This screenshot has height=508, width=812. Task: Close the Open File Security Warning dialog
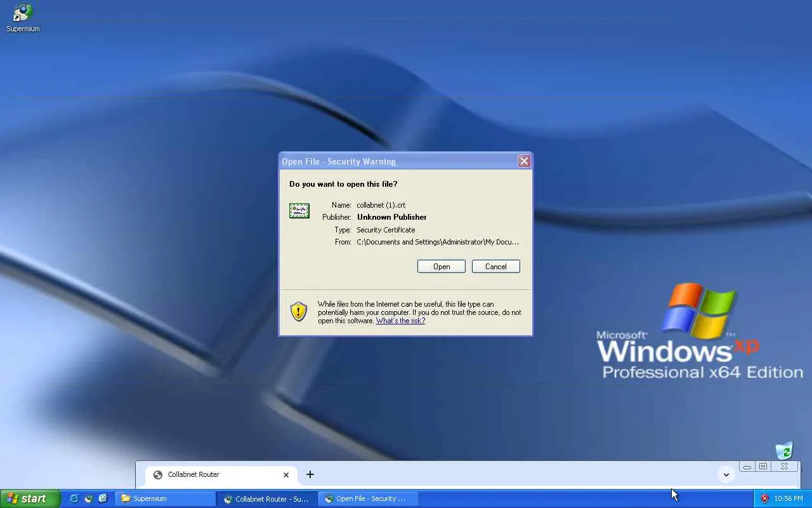click(524, 161)
